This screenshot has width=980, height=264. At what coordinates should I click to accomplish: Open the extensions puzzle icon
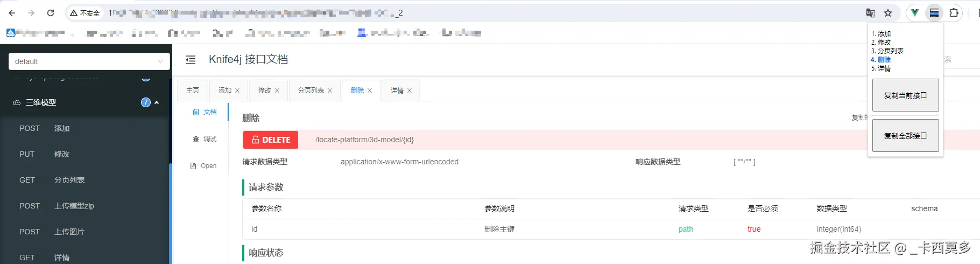[x=954, y=13]
